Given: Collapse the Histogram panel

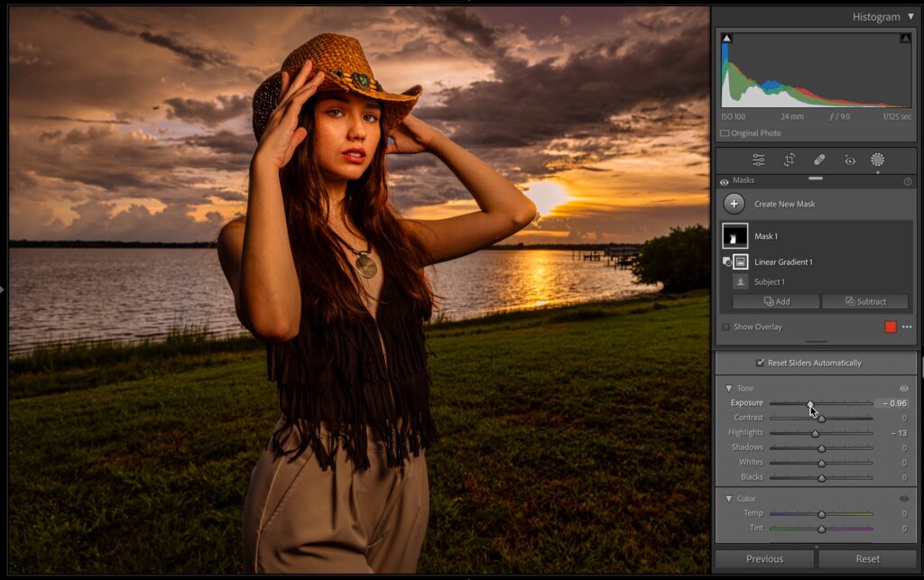Looking at the screenshot, I should 910,16.
